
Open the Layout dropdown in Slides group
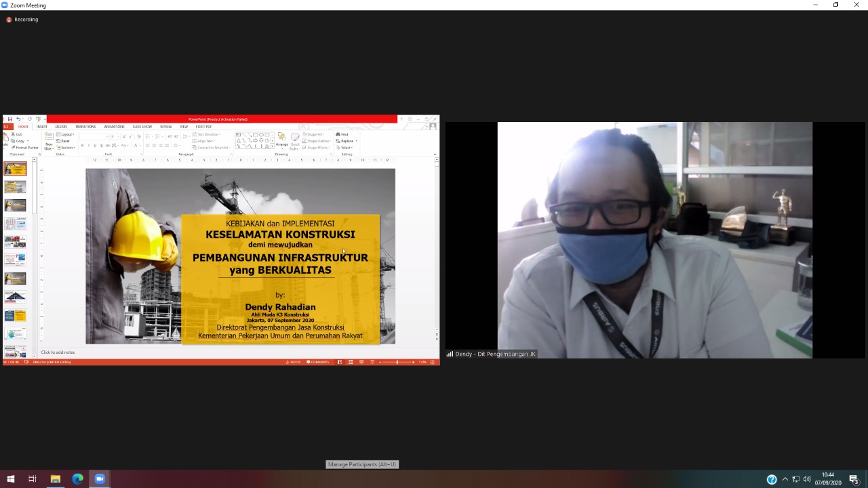pyautogui.click(x=65, y=134)
